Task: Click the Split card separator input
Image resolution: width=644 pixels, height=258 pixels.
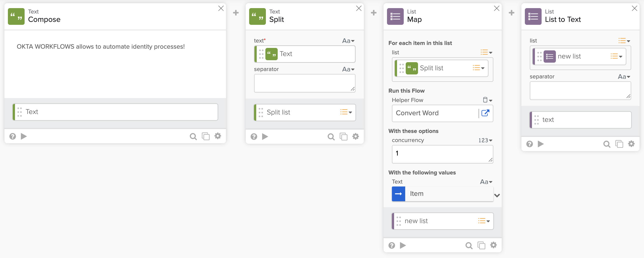Action: [304, 83]
